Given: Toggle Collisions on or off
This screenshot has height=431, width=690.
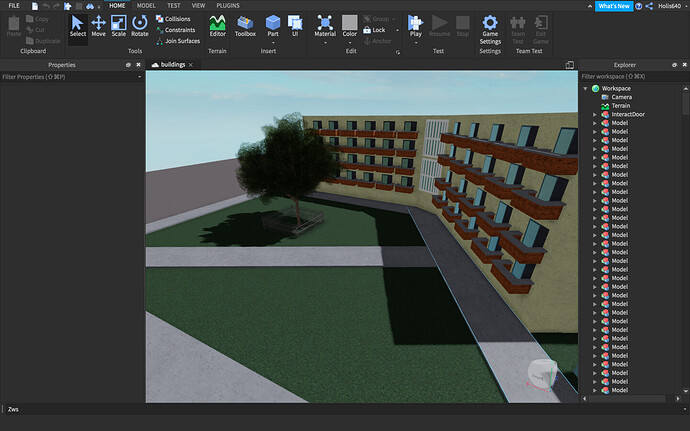Looking at the screenshot, I should coord(173,19).
